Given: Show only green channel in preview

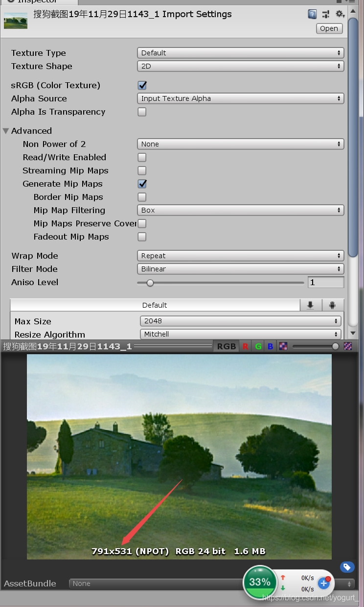Looking at the screenshot, I should (258, 346).
